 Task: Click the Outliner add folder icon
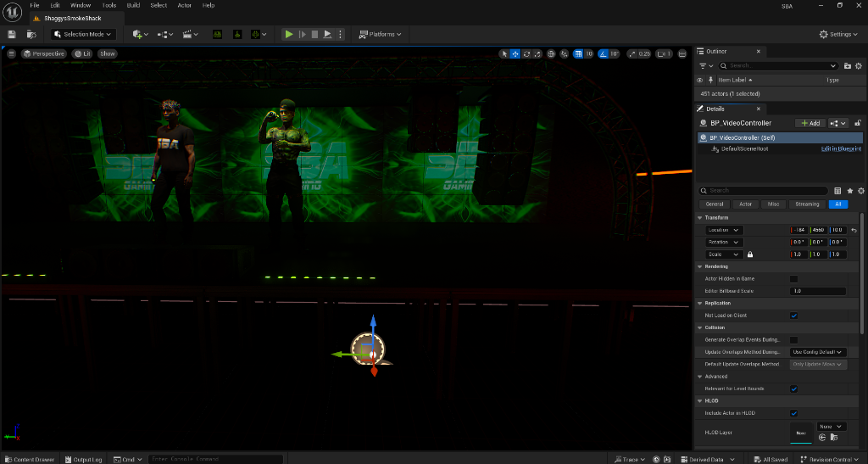click(847, 66)
